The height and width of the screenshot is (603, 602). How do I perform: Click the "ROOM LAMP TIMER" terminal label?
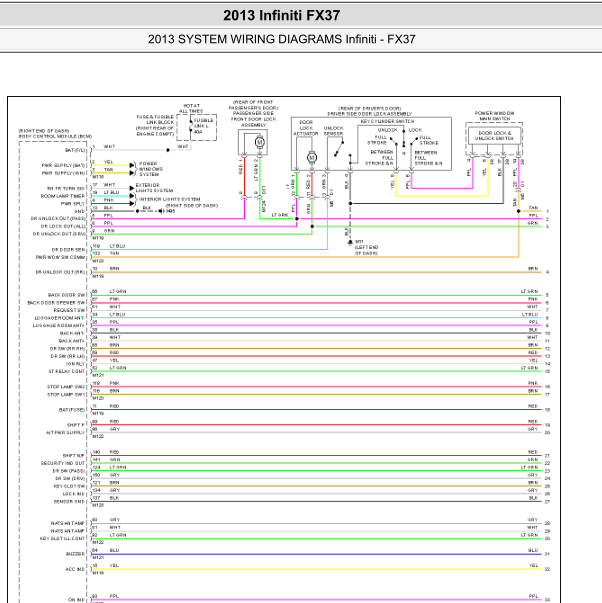coord(63,196)
